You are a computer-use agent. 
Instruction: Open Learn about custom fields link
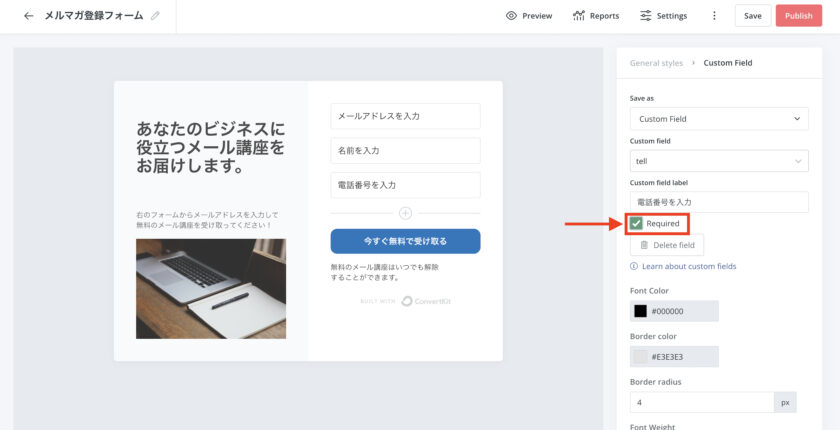click(689, 266)
